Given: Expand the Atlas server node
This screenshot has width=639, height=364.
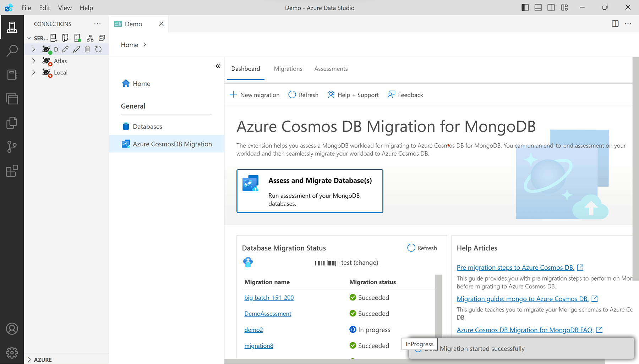Looking at the screenshot, I should pyautogui.click(x=34, y=61).
